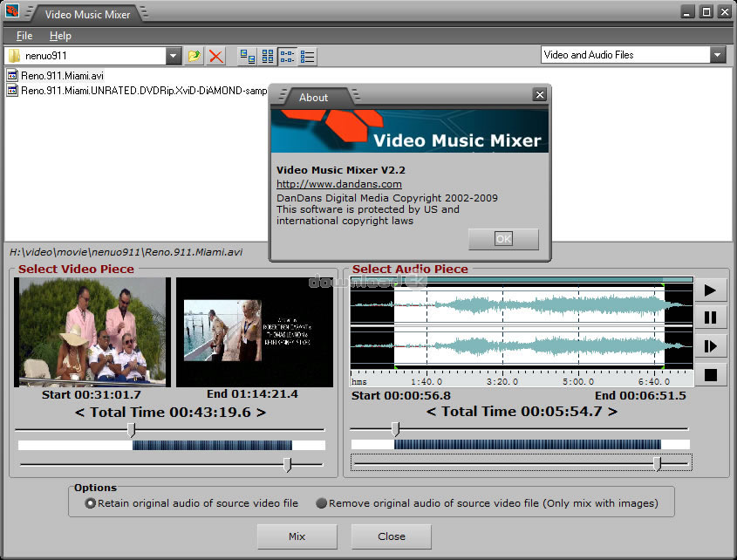Open the Help menu
The height and width of the screenshot is (560, 737).
tap(60, 36)
